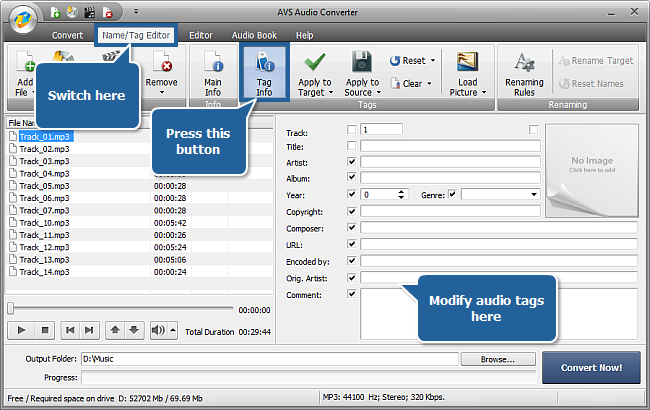Click the Artist text field
This screenshot has height=410, width=650.
click(x=450, y=162)
